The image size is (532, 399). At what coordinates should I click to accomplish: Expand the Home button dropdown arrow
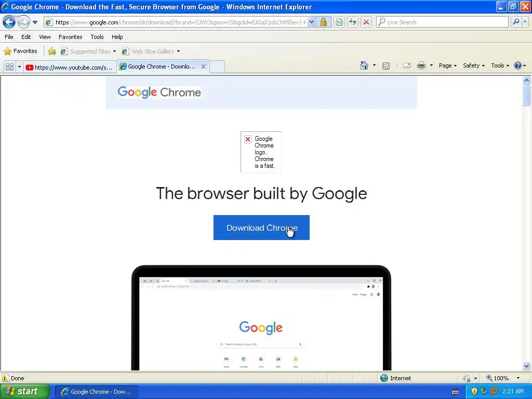pos(374,65)
